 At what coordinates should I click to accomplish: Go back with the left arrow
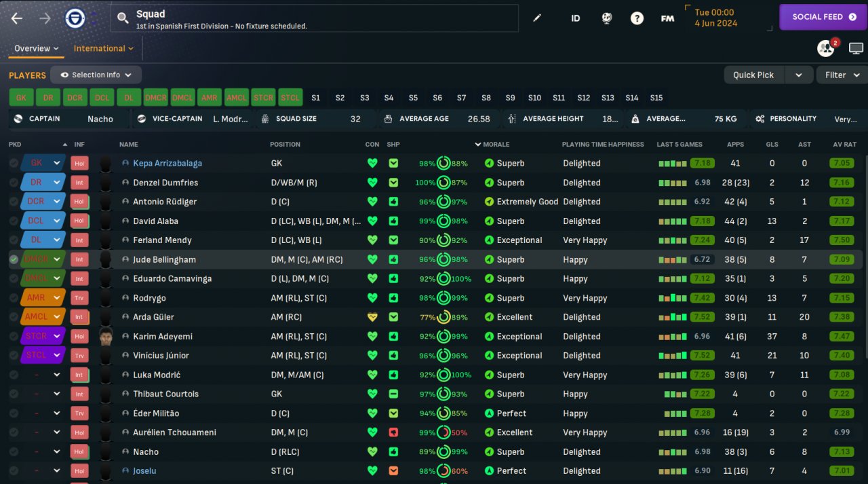(17, 18)
